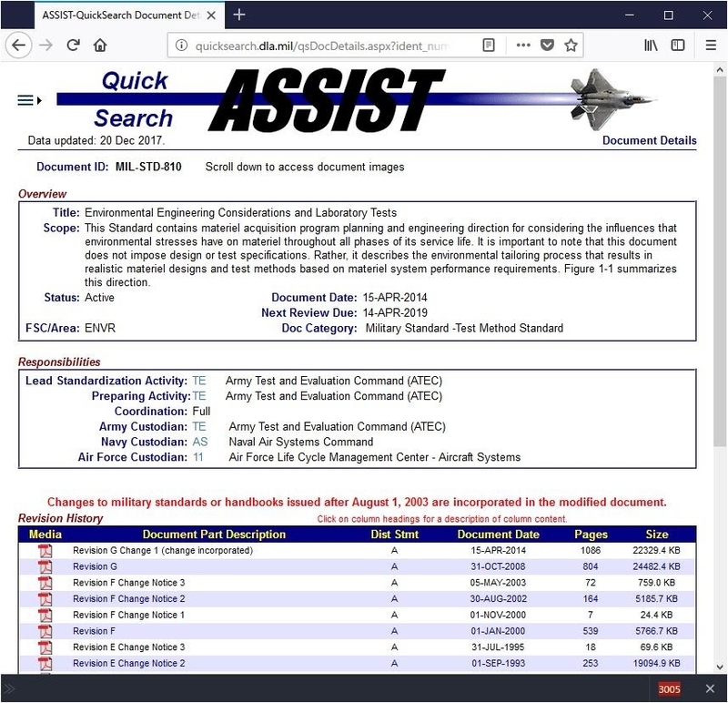The width and height of the screenshot is (728, 703).
Task: Click Revision G Change 1 description text
Action: [163, 551]
